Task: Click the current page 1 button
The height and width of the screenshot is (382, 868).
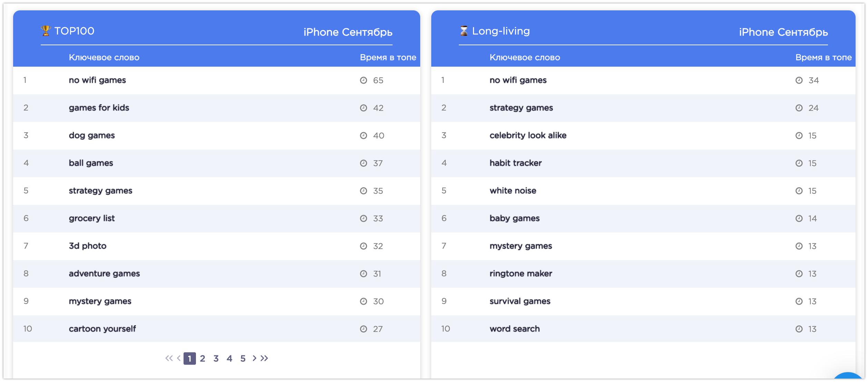Action: point(189,359)
